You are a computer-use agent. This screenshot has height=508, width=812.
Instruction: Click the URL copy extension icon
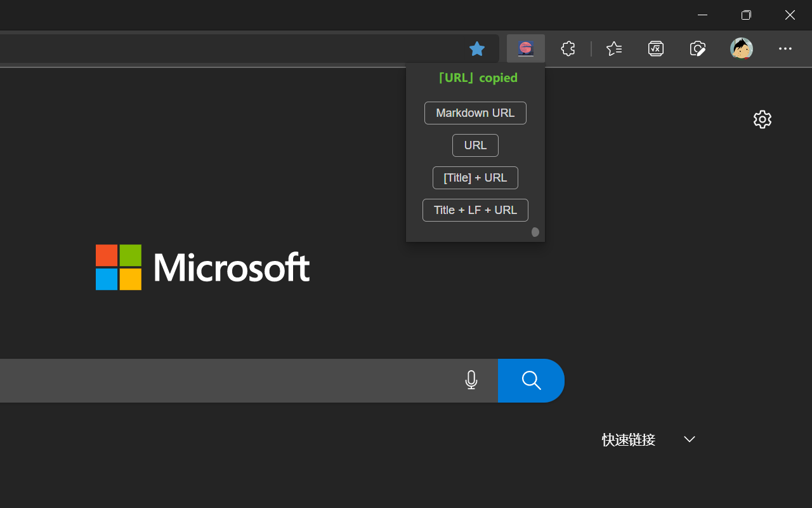(x=525, y=48)
